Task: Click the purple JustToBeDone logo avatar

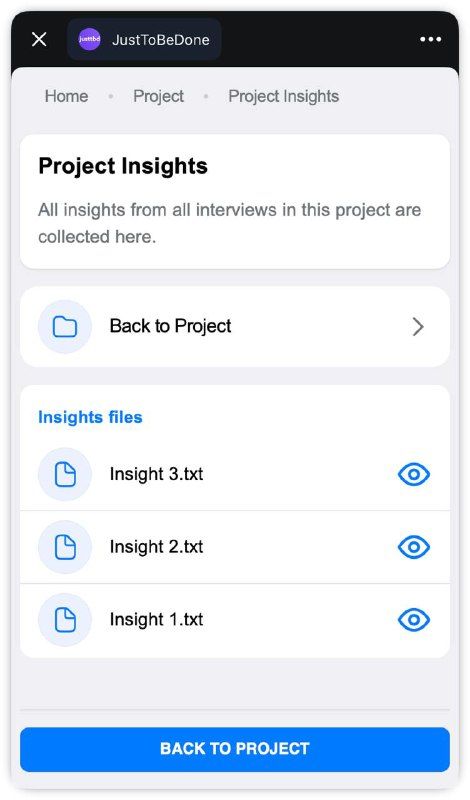Action: click(89, 39)
